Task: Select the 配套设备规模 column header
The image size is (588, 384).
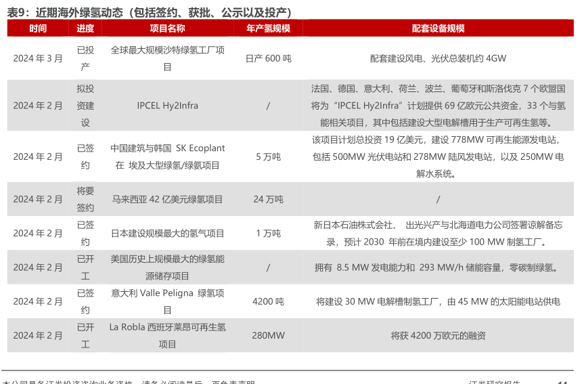Action: coord(438,28)
